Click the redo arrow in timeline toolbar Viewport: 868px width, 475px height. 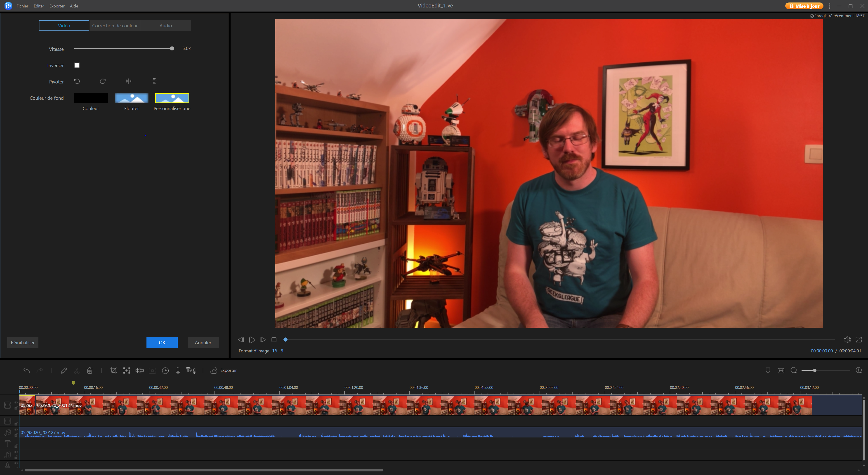coord(40,370)
